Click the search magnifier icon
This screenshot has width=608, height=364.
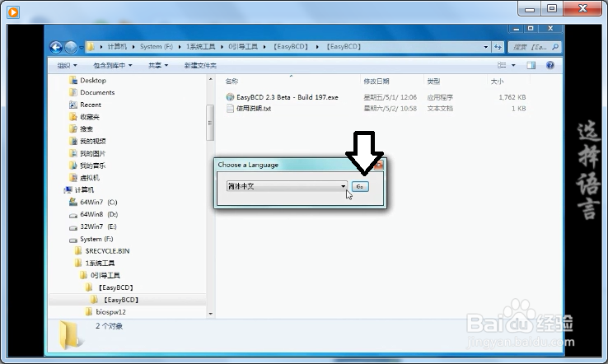[x=555, y=47]
